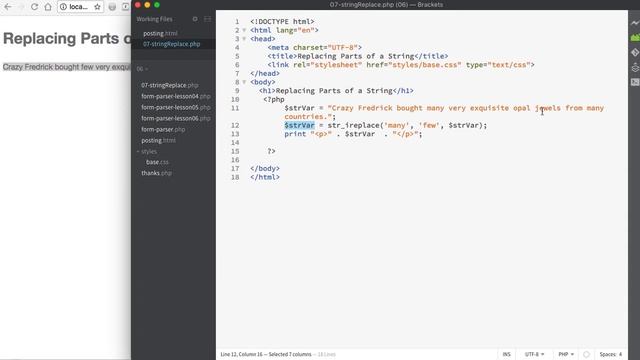Image resolution: width=640 pixels, height=360 pixels.
Task: Click the browser extension icon beside the star
Action: pos(112,7)
